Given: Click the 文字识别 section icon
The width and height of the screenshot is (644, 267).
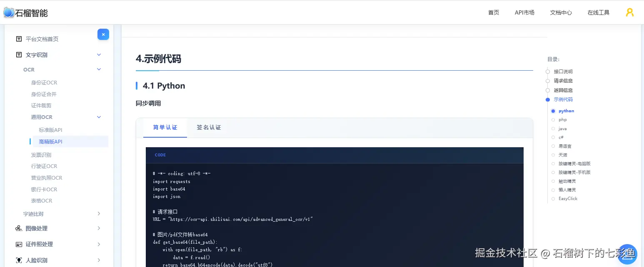Looking at the screenshot, I should (x=19, y=55).
